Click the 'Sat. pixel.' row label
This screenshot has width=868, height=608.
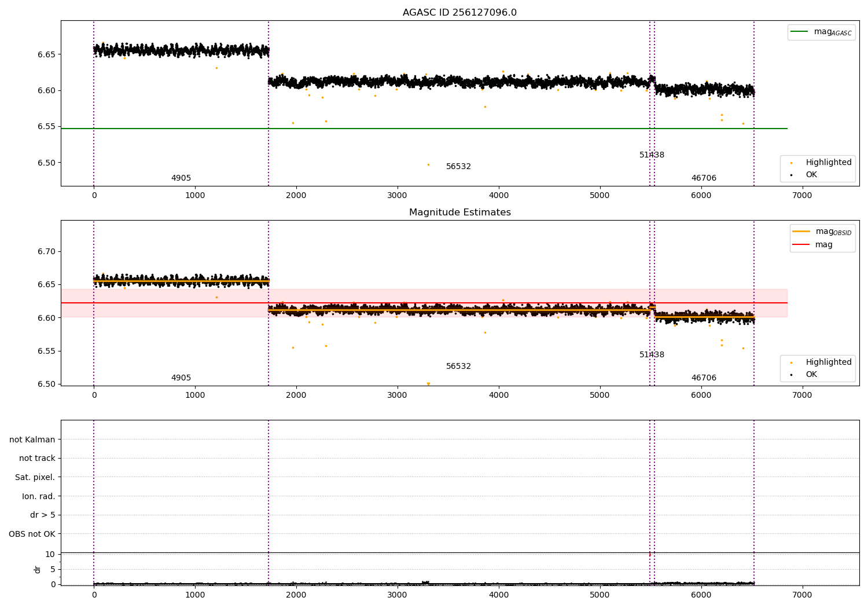click(x=35, y=478)
